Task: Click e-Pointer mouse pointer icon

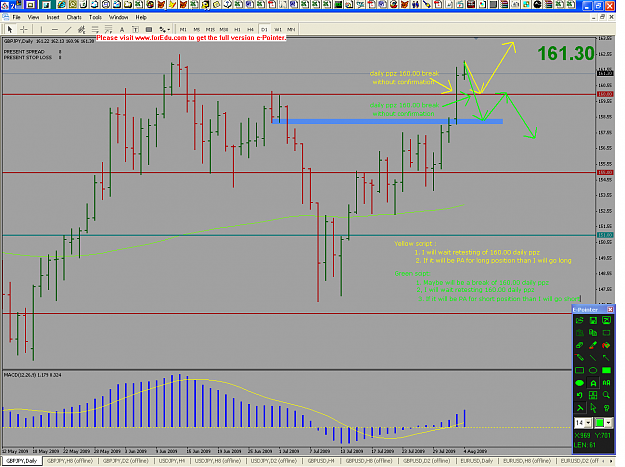Action: 593,408
